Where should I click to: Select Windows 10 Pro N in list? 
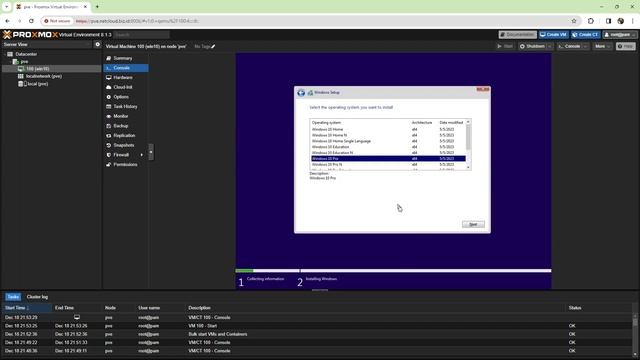point(388,164)
